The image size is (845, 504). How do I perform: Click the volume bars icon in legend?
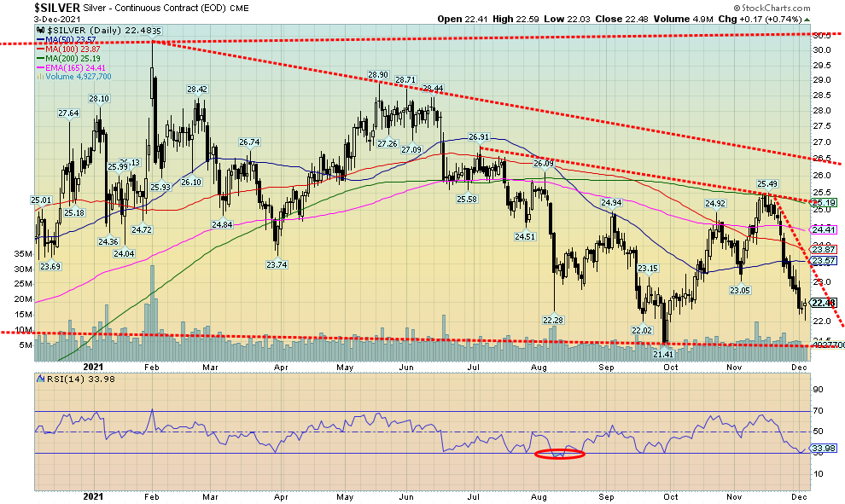pos(40,77)
